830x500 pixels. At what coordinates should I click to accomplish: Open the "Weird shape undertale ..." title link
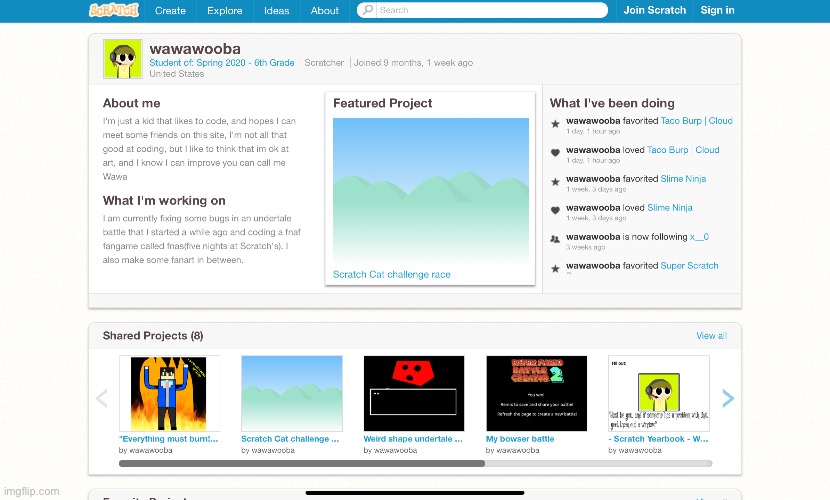(413, 439)
